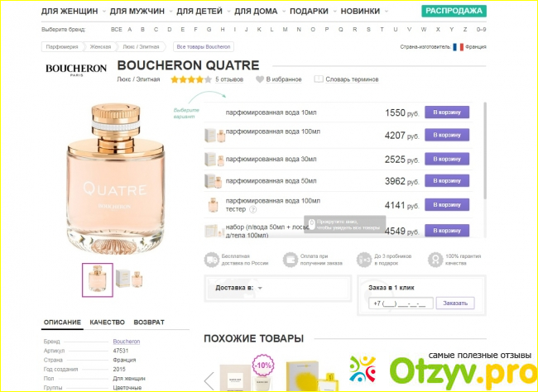Expand the Доставка в dropdown
The width and height of the screenshot is (538, 392).
(x=260, y=288)
